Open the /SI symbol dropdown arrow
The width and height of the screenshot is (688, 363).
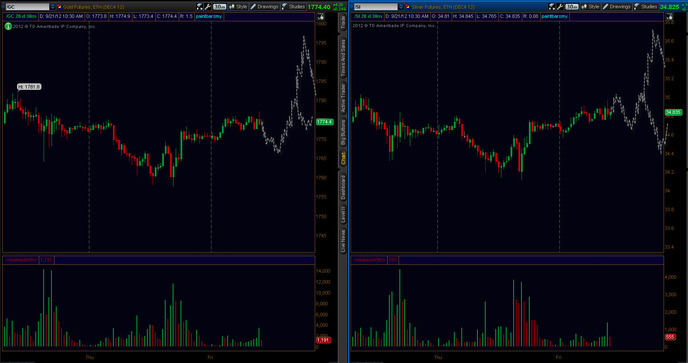pyautogui.click(x=401, y=7)
